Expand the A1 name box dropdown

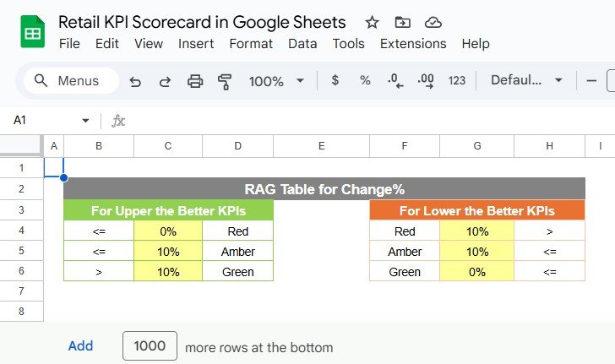point(85,121)
